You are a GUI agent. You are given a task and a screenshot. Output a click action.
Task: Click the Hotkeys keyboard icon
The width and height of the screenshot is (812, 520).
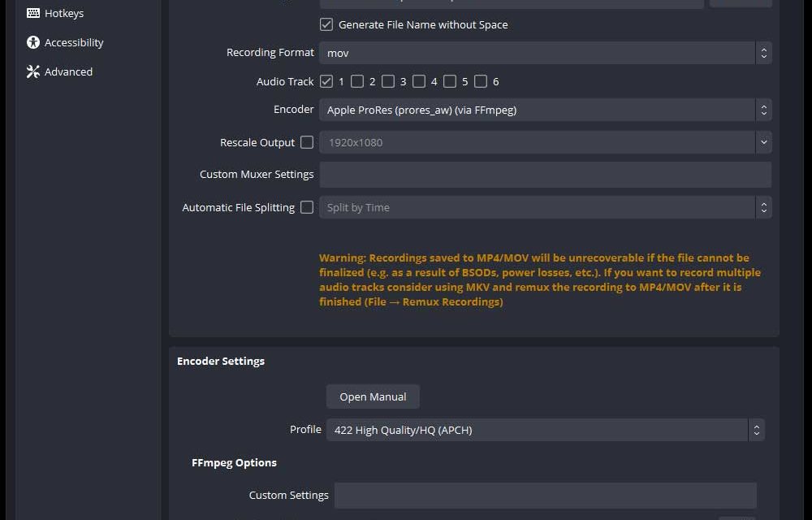click(x=33, y=13)
